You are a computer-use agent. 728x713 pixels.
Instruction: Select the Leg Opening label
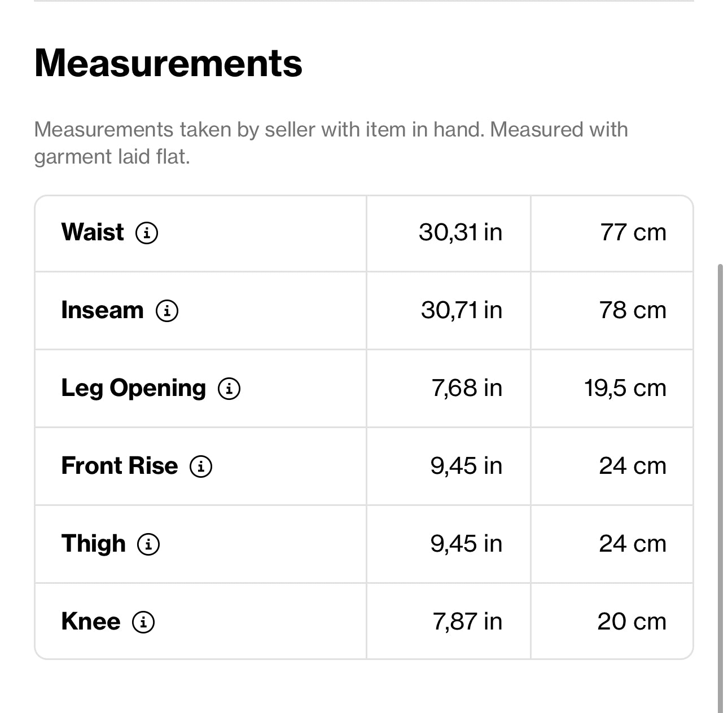click(x=133, y=388)
